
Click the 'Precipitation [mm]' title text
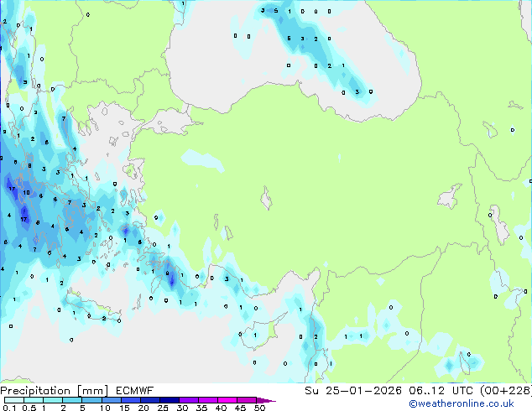54,391
